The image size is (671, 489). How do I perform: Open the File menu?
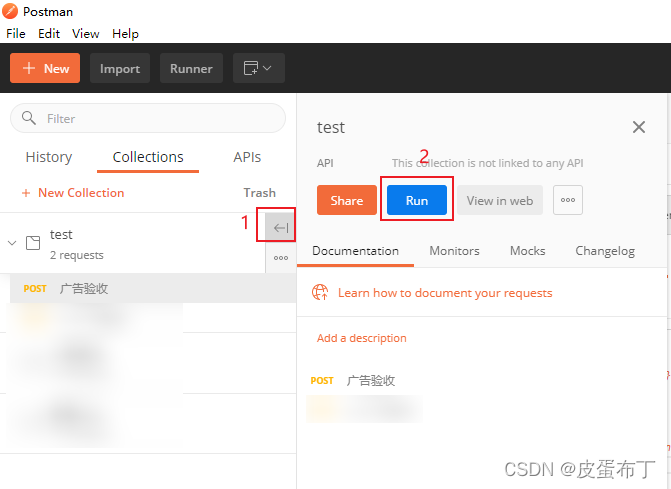pos(16,33)
